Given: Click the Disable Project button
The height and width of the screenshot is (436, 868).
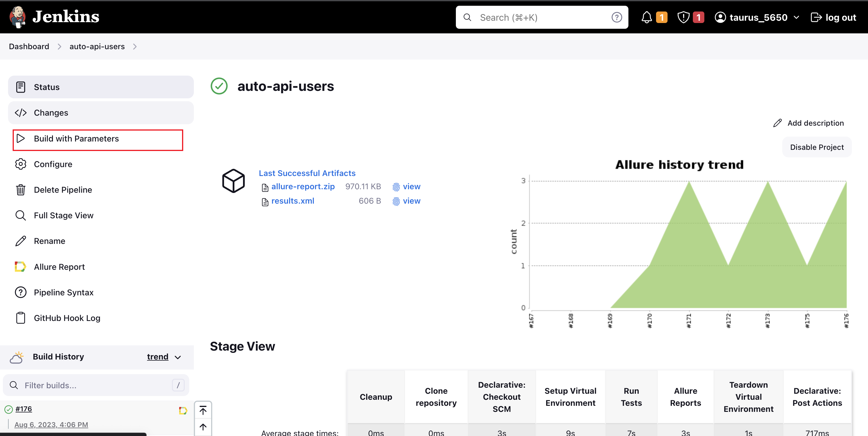Looking at the screenshot, I should coord(817,147).
